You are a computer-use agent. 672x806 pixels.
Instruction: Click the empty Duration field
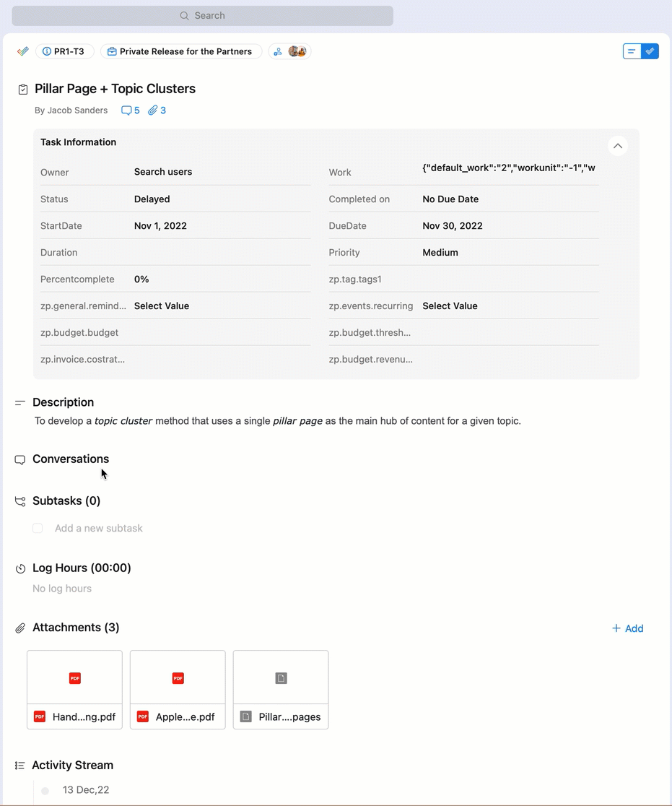[x=175, y=252]
